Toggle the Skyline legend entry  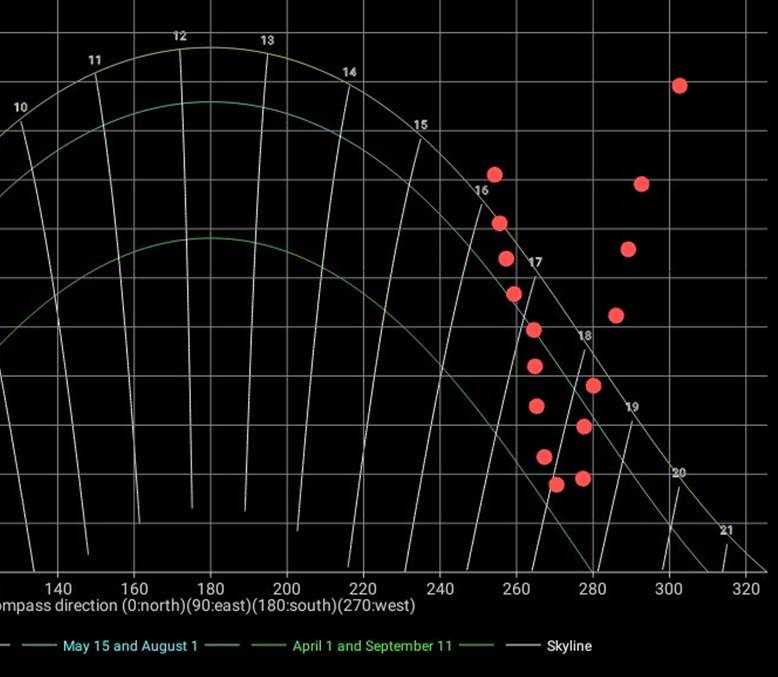[568, 646]
